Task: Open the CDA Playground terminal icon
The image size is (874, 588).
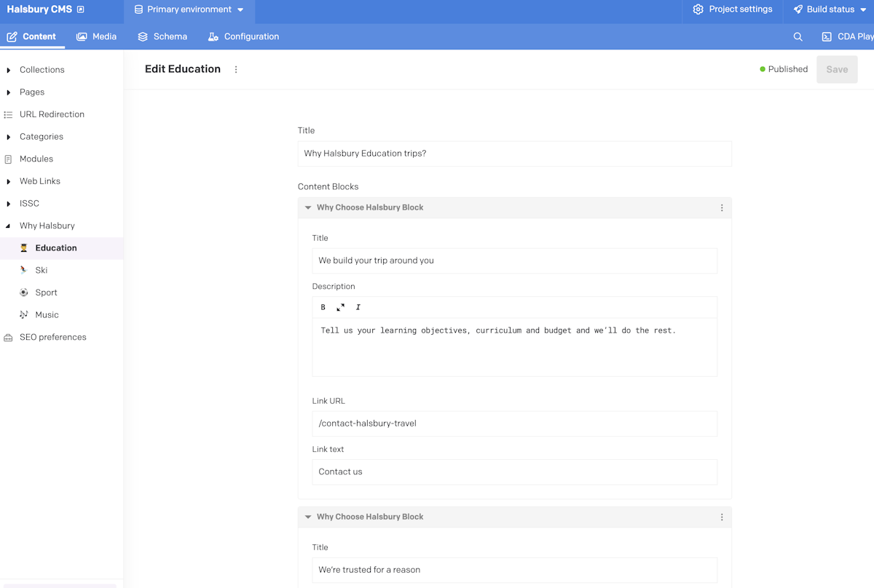Action: [827, 36]
